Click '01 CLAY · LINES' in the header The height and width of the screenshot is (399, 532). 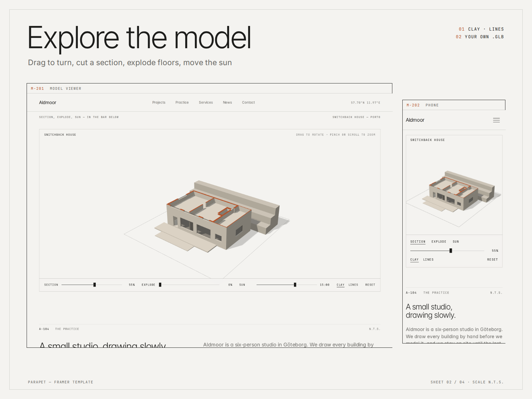[481, 29]
